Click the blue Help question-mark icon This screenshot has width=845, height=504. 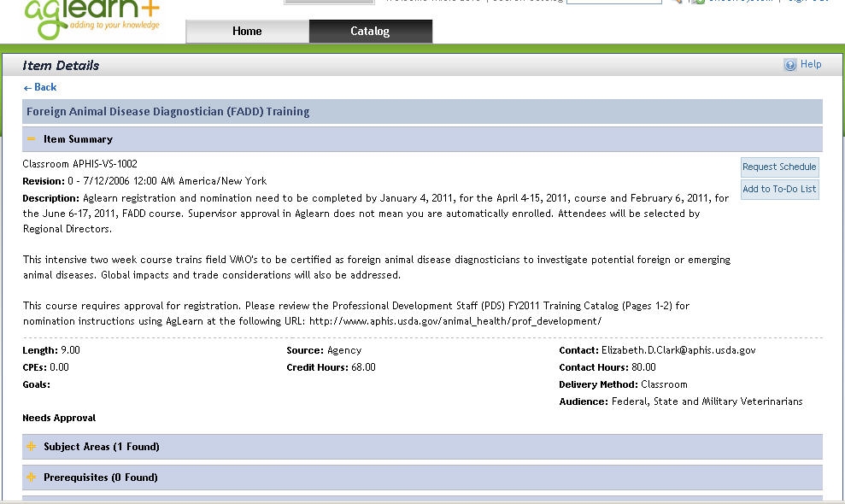coord(789,65)
